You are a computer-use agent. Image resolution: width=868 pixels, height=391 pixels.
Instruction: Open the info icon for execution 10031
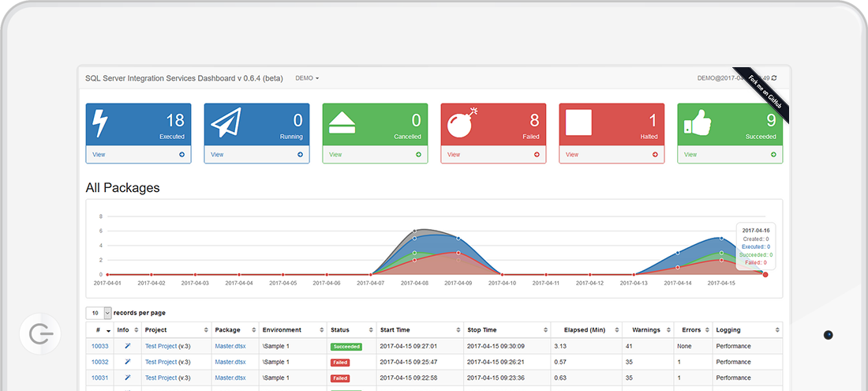point(127,378)
